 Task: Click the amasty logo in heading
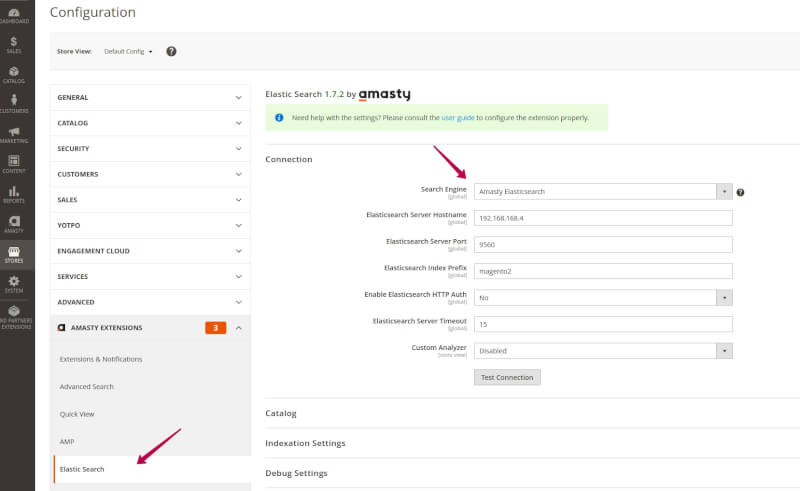(384, 94)
